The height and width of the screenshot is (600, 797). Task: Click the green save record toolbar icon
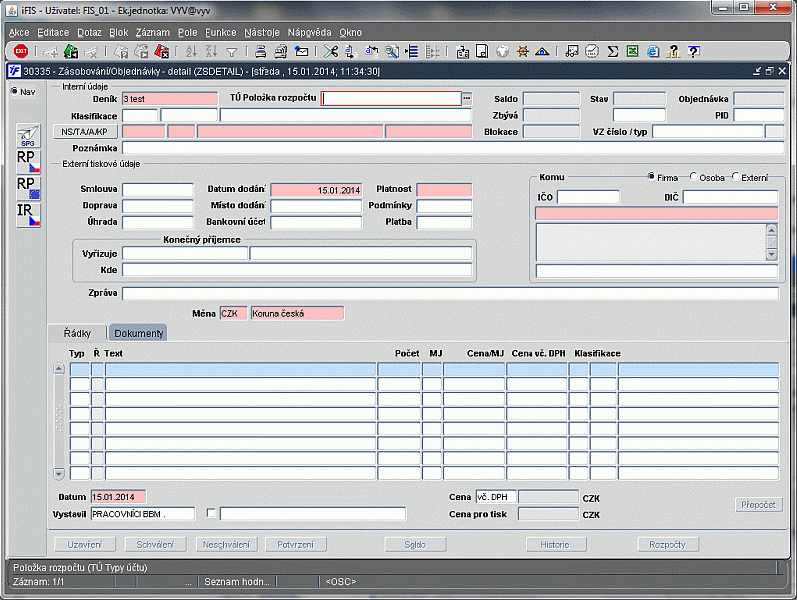coord(71,51)
